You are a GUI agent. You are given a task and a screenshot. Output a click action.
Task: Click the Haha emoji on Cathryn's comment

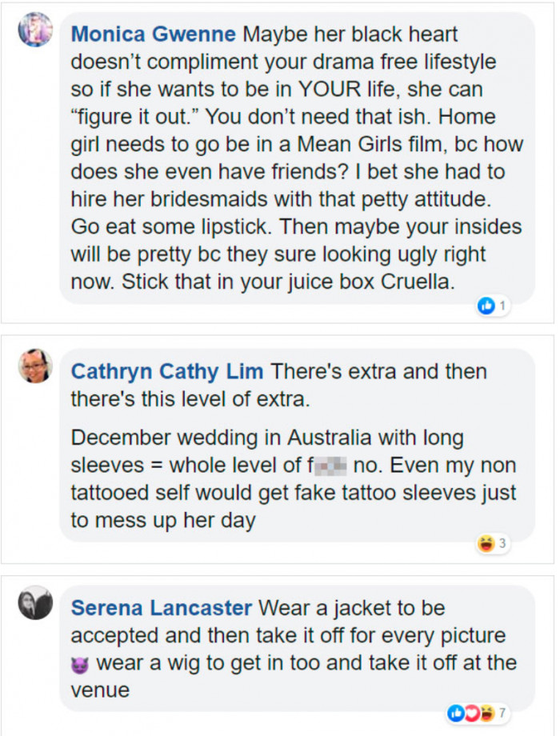coord(485,544)
